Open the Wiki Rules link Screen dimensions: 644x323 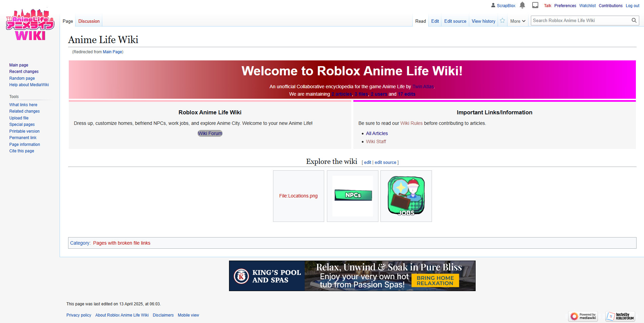(x=412, y=123)
